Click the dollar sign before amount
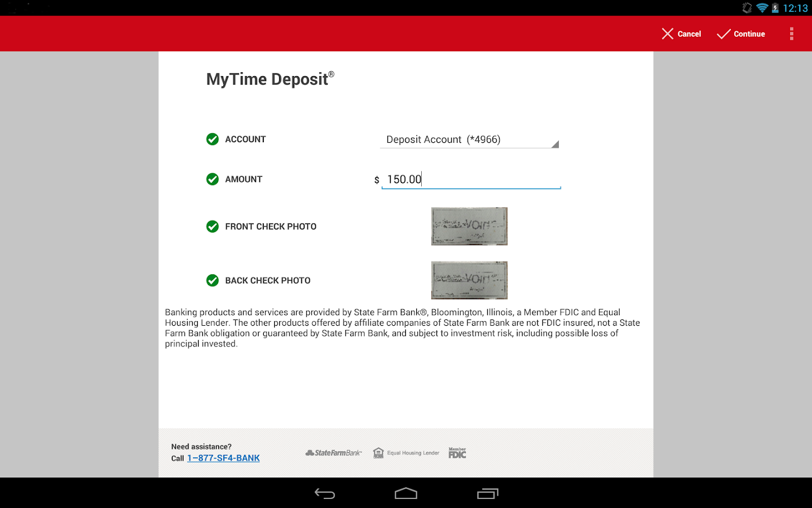The height and width of the screenshot is (508, 812). point(377,180)
